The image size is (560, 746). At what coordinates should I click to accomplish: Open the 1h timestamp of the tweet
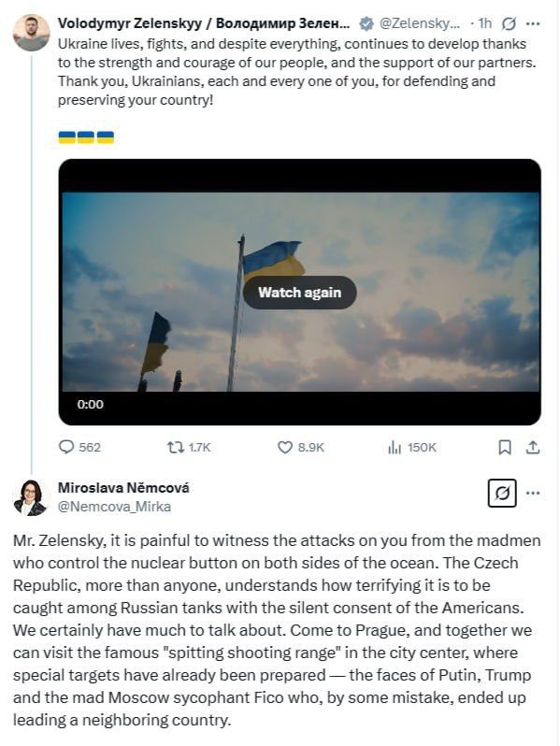[x=485, y=23]
